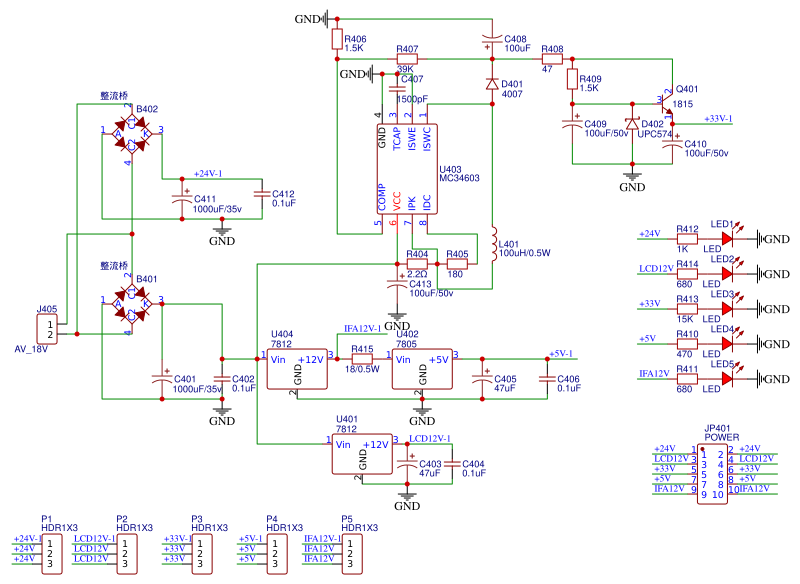Select the D401 4007 diode symbol
This screenshot has height=584, width=800.
(492, 84)
